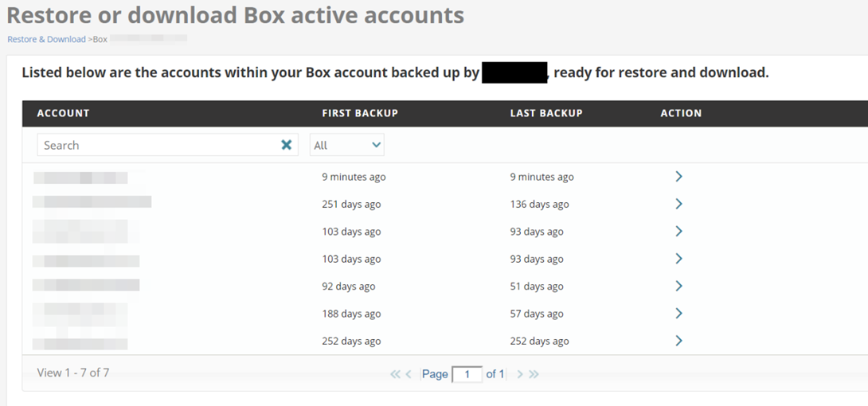This screenshot has width=868, height=406.
Task: Clear the account search with the X icon
Action: point(286,145)
